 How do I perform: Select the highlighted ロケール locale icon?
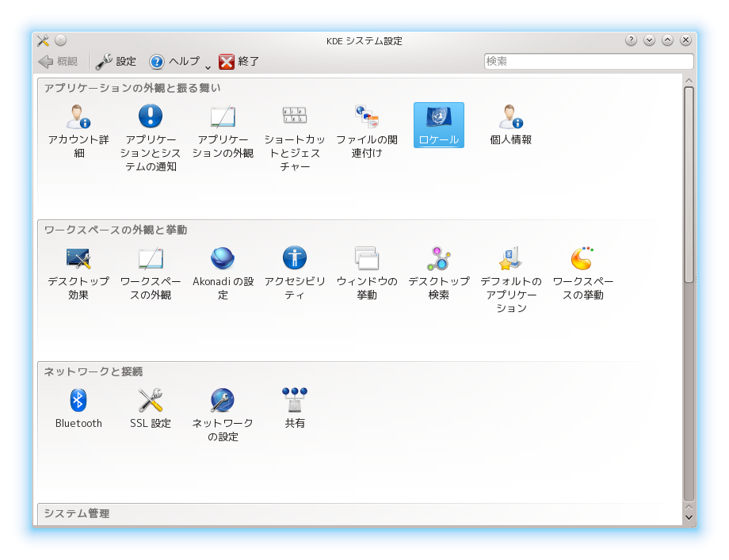pos(439,125)
